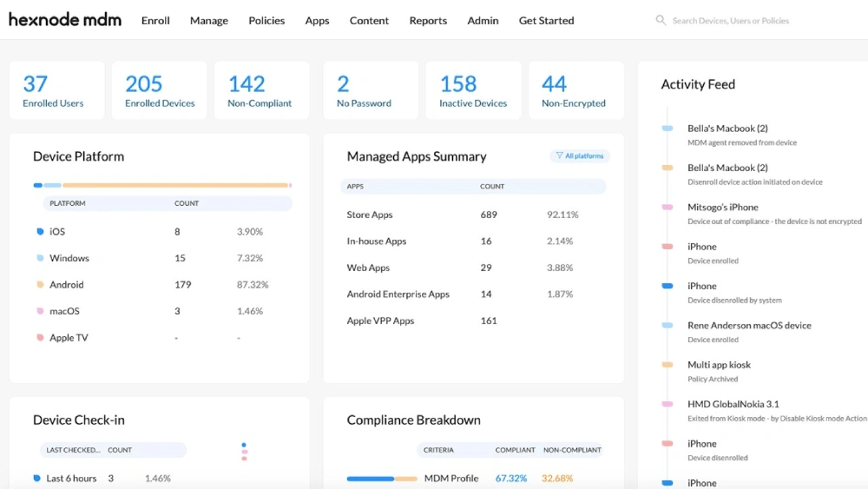
Task: Open the Admin menu
Action: pos(483,21)
